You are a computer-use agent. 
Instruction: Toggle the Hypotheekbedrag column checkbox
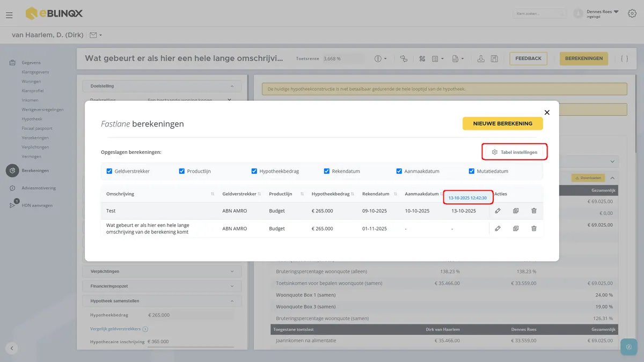pos(254,171)
